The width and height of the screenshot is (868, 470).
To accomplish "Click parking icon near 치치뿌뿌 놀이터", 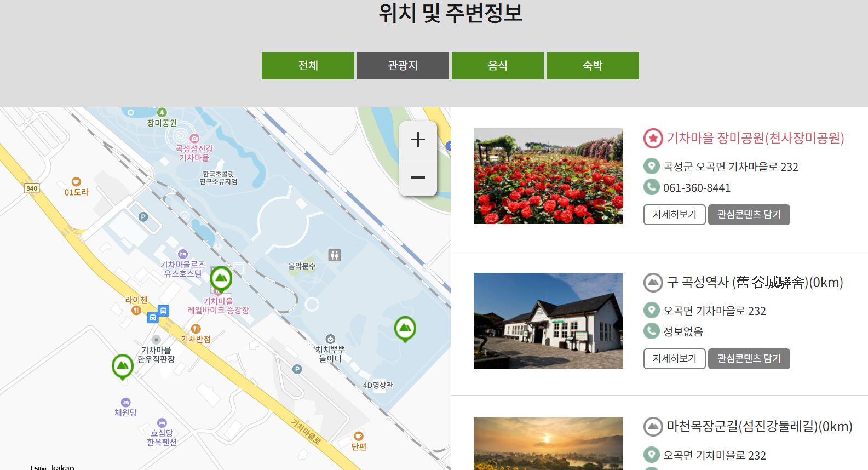I will [297, 369].
